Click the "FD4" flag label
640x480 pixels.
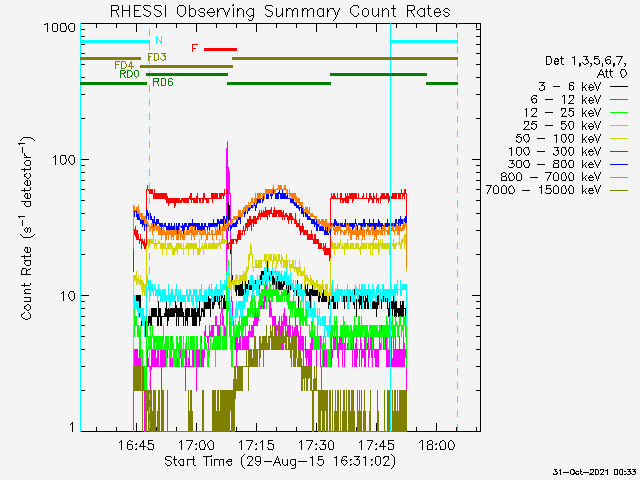point(124,65)
